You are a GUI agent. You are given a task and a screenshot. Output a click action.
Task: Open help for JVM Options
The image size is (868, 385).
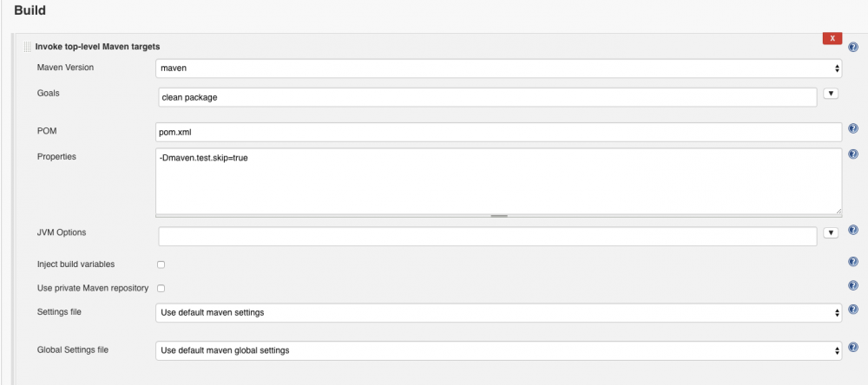point(853,232)
